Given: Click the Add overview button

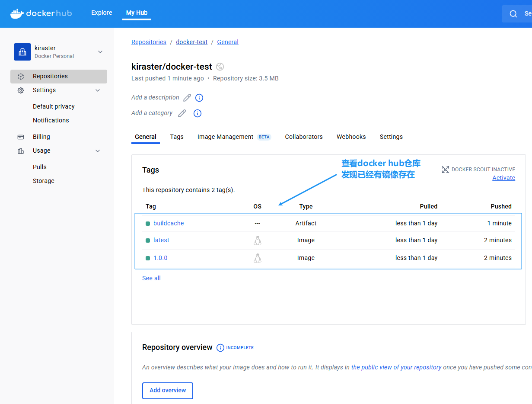Looking at the screenshot, I should click(168, 391).
